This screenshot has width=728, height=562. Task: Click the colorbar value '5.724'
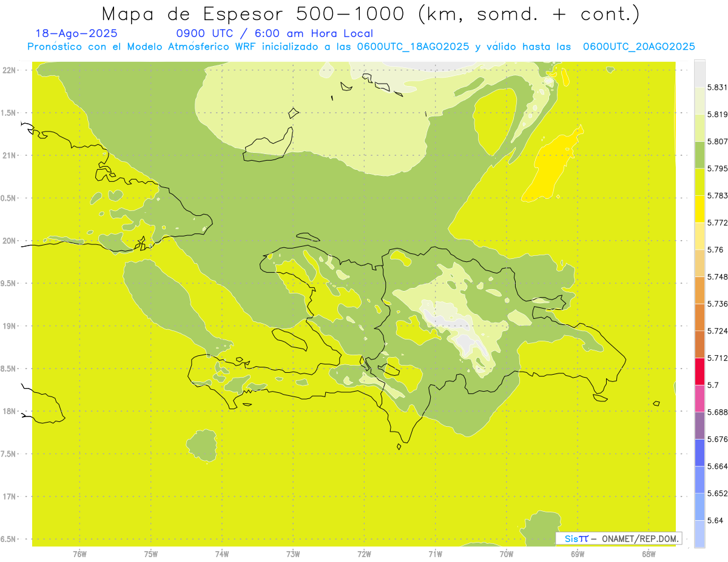(x=717, y=331)
